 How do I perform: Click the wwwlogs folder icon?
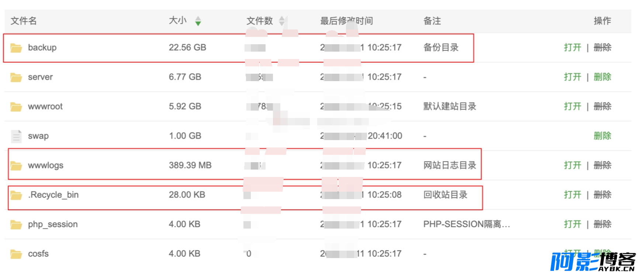point(16,166)
